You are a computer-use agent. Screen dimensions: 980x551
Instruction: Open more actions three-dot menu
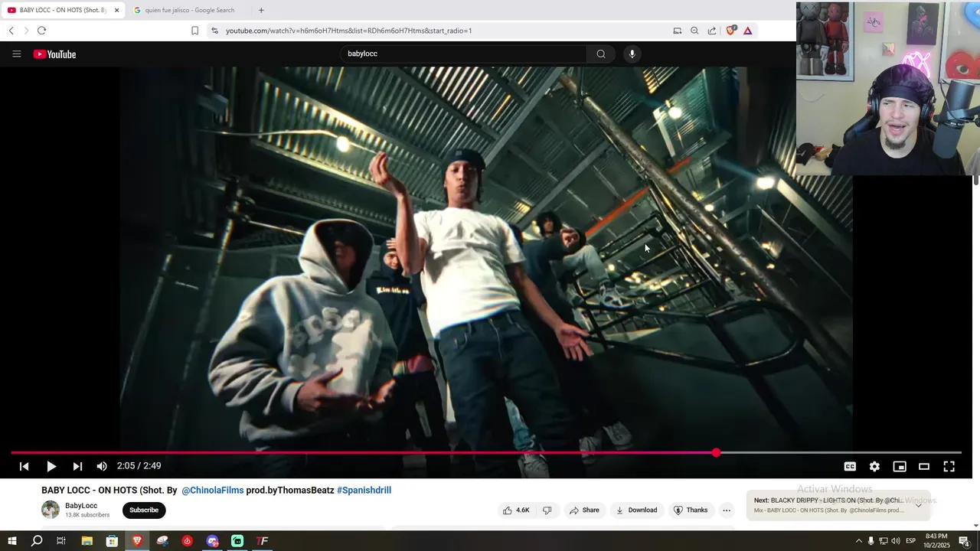pos(727,510)
